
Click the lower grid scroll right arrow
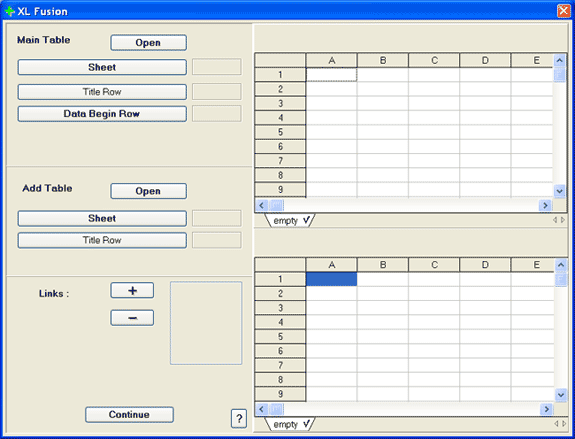(546, 409)
